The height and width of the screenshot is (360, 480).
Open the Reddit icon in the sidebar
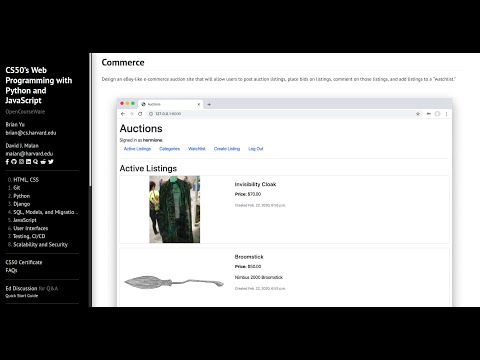coord(43,162)
